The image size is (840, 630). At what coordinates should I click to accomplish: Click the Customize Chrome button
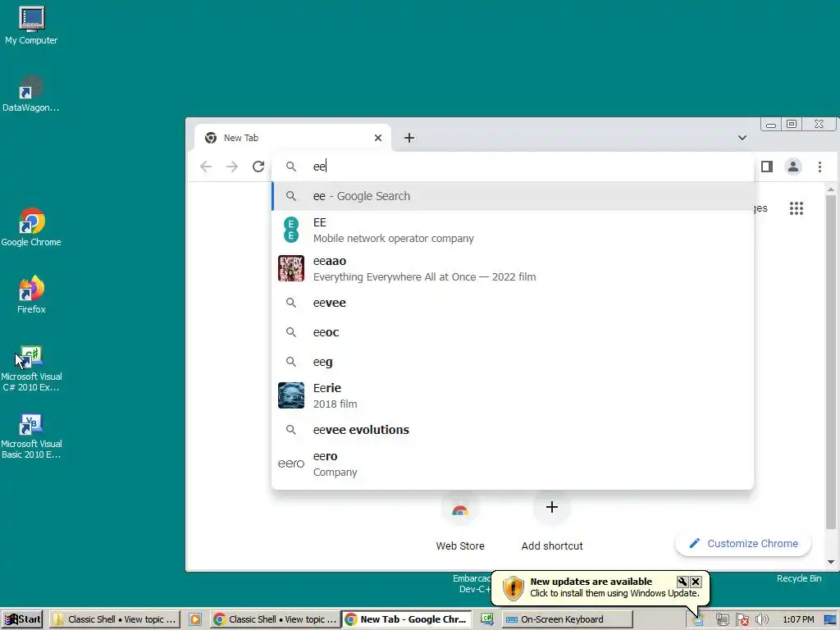coord(743,543)
